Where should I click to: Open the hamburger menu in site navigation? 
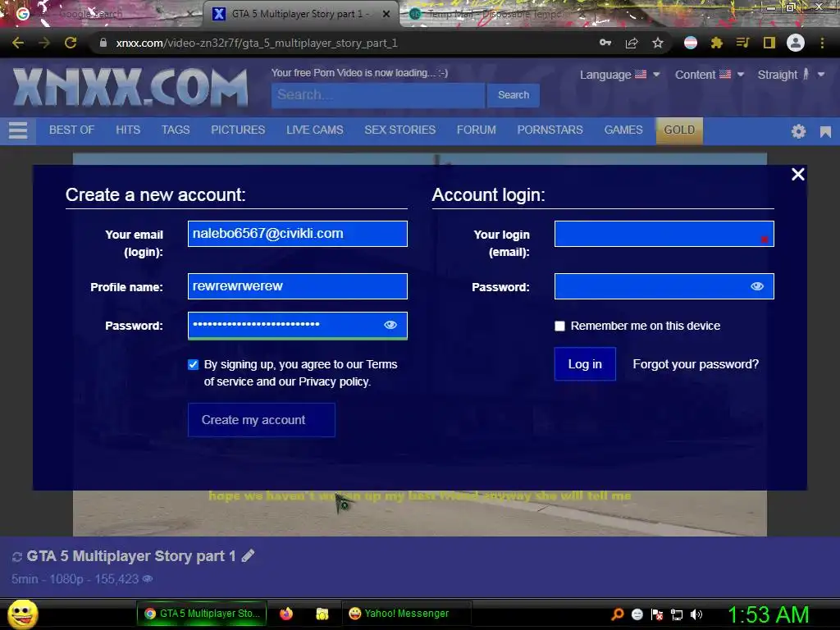[18, 130]
